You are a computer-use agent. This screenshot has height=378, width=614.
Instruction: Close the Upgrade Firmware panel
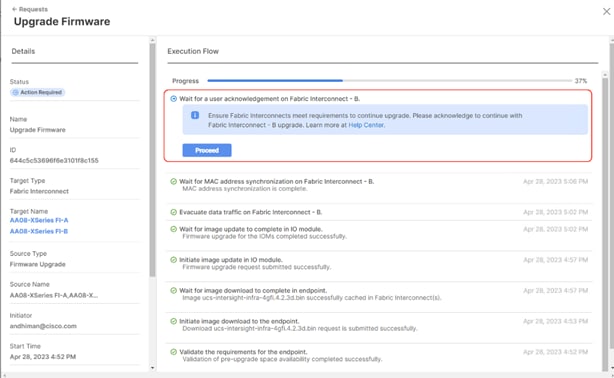pyautogui.click(x=607, y=12)
